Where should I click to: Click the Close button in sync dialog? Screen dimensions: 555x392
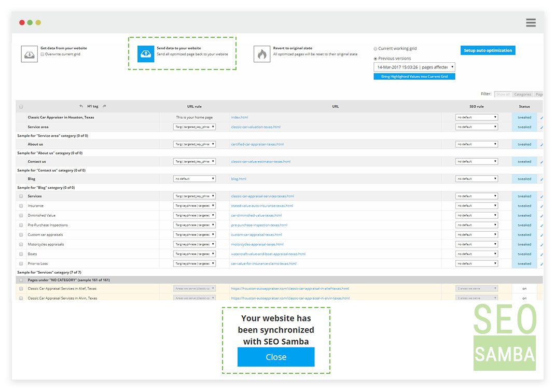click(276, 357)
